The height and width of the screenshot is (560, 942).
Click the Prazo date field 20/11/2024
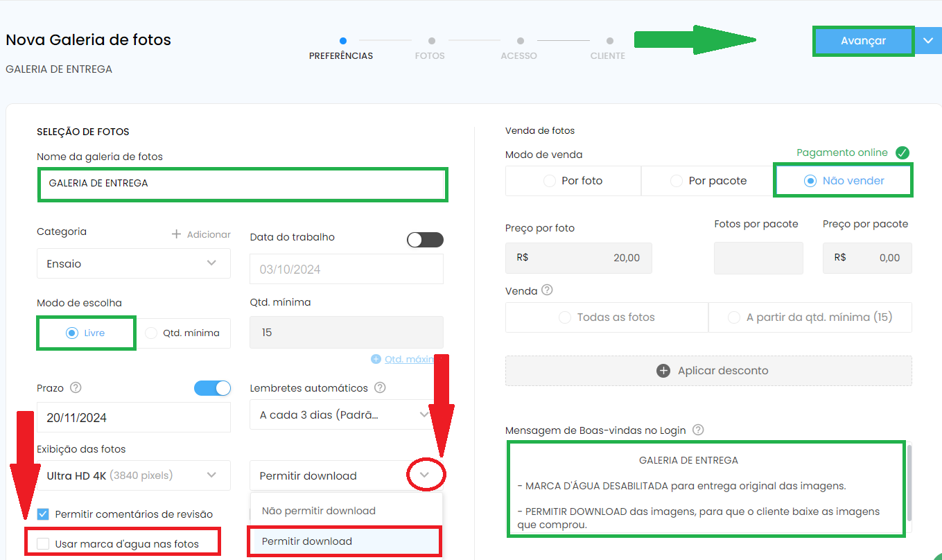click(x=134, y=417)
